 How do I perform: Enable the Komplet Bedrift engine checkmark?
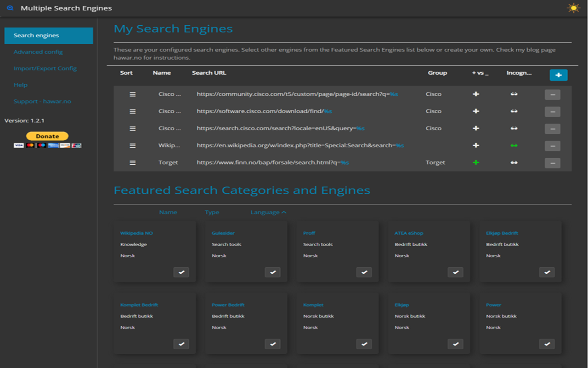181,344
